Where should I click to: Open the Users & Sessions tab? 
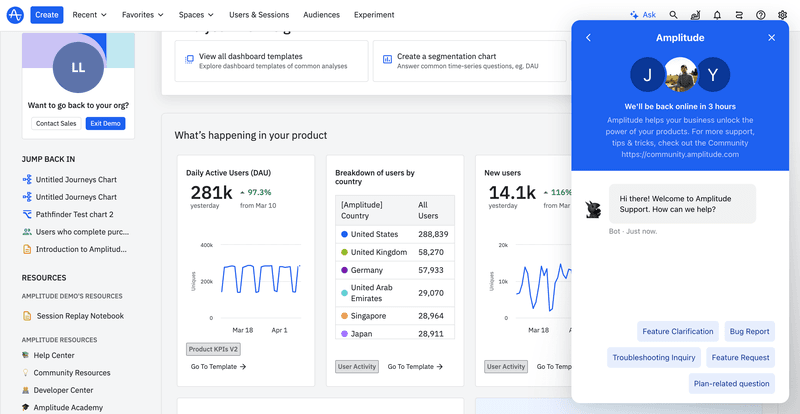(258, 15)
